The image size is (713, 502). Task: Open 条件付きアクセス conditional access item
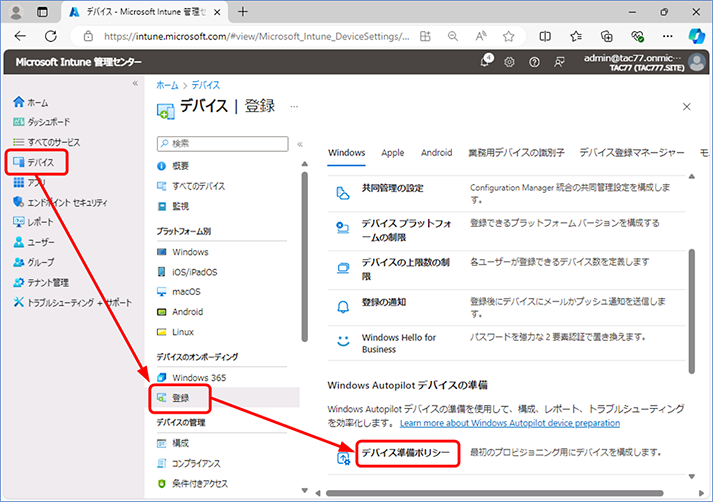192,484
